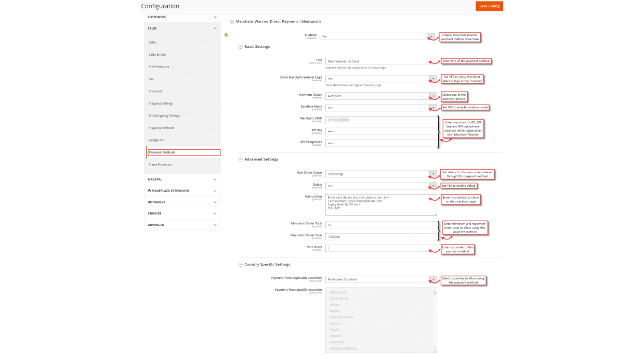Focus the Minimum Order Total field
The image size is (644, 359).
pyautogui.click(x=381, y=225)
